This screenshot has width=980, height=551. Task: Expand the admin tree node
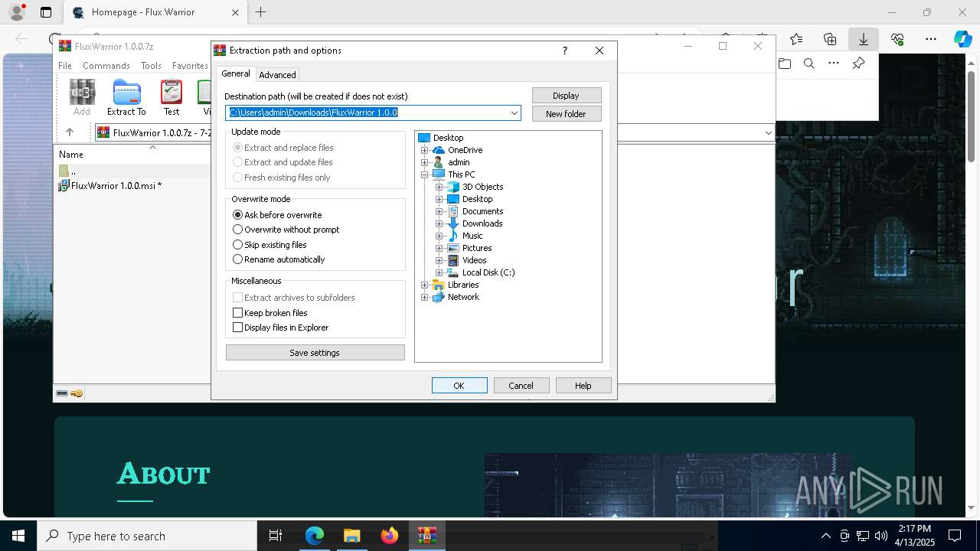click(x=425, y=162)
